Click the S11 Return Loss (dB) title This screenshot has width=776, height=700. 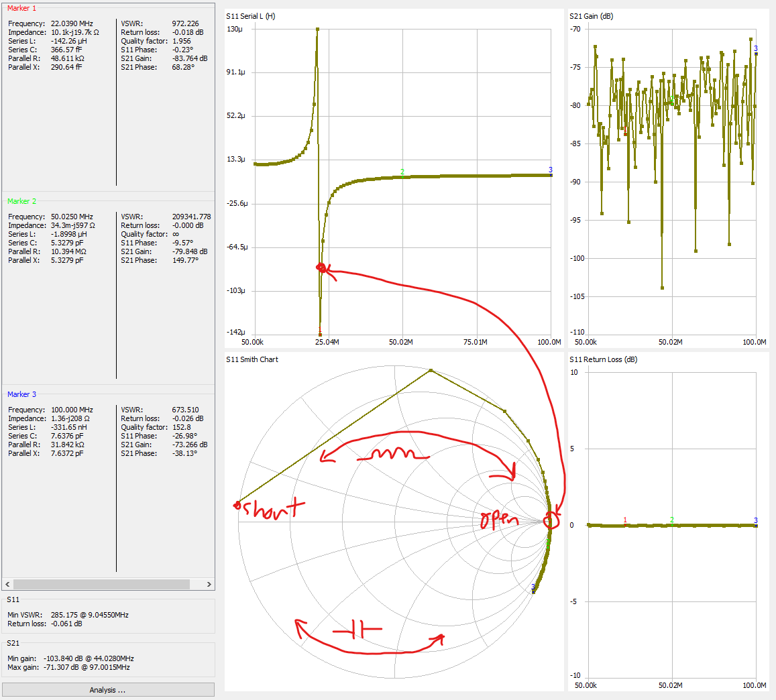604,359
